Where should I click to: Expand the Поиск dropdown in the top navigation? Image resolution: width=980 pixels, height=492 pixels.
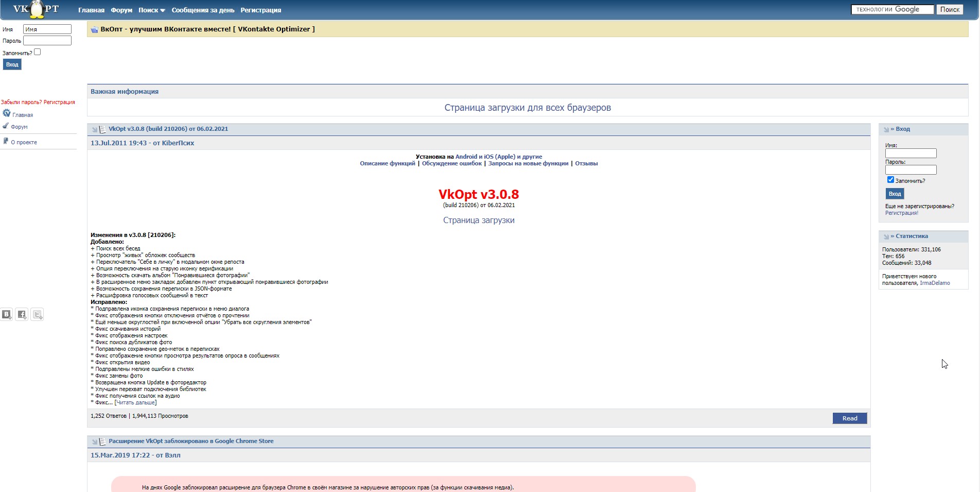coord(152,10)
